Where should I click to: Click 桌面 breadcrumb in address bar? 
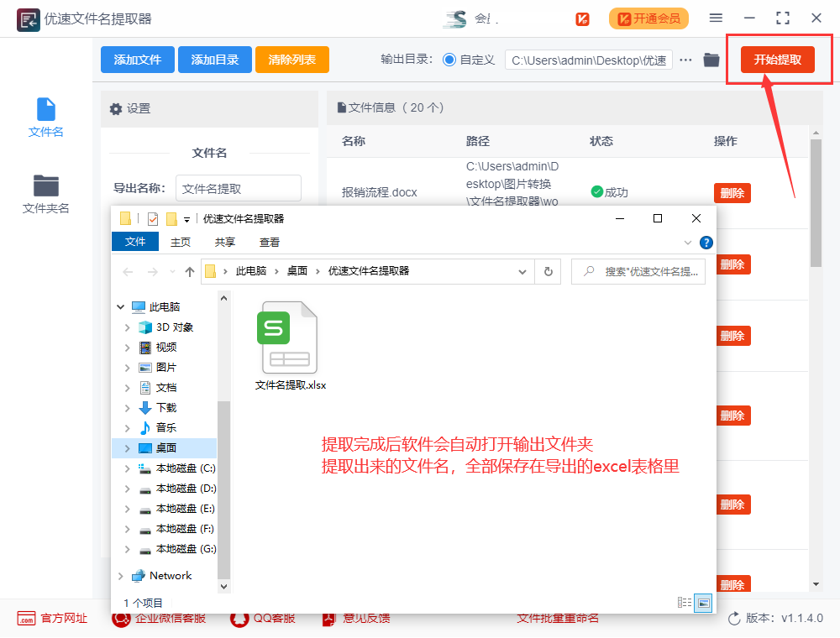(297, 271)
